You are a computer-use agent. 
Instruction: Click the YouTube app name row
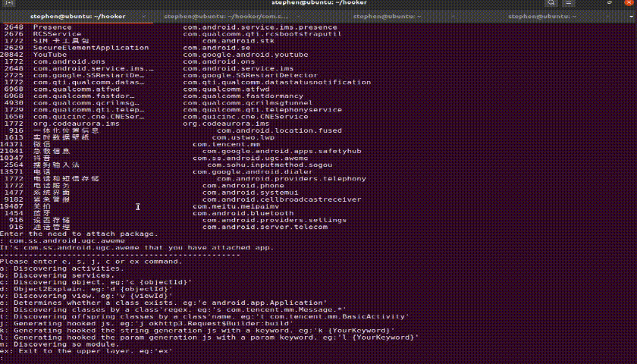pos(50,55)
